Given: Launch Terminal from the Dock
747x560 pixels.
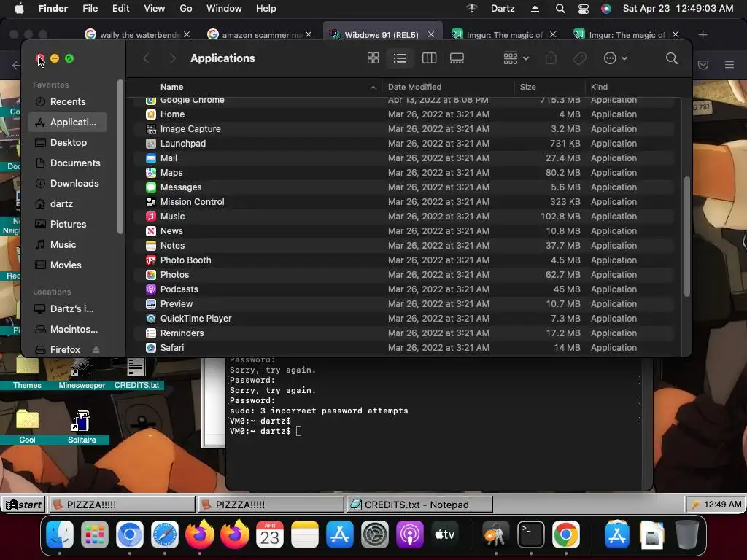Looking at the screenshot, I should [x=531, y=534].
